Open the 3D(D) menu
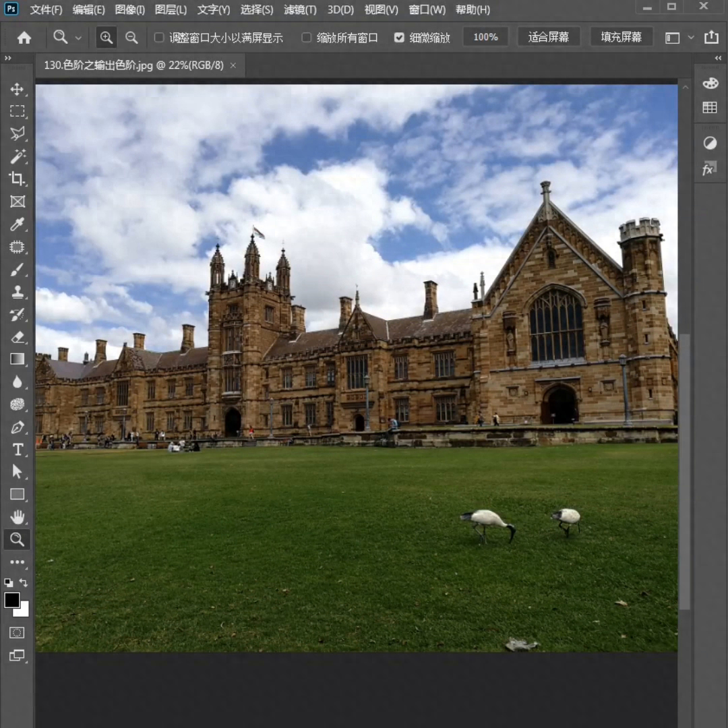The image size is (728, 728). tap(341, 9)
